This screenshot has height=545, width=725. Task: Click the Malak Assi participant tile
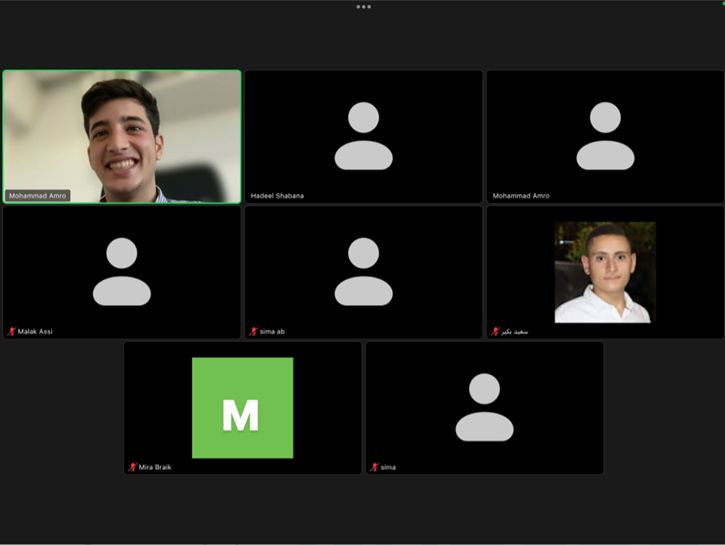[122, 272]
